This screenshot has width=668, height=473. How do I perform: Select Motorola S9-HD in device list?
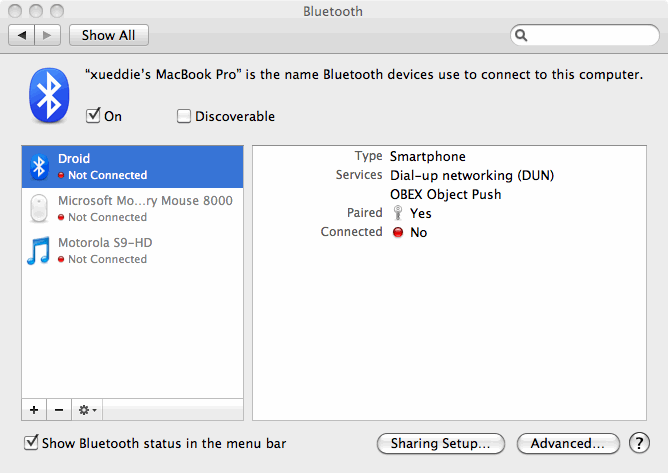point(144,250)
